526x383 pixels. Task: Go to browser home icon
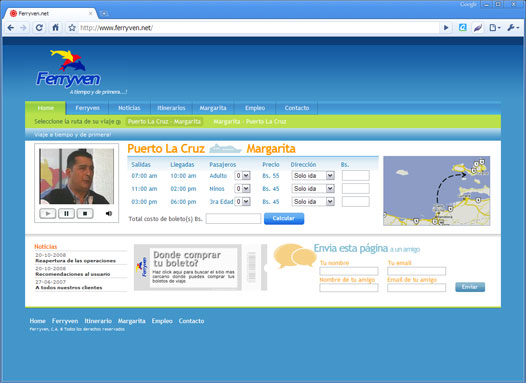click(x=56, y=28)
